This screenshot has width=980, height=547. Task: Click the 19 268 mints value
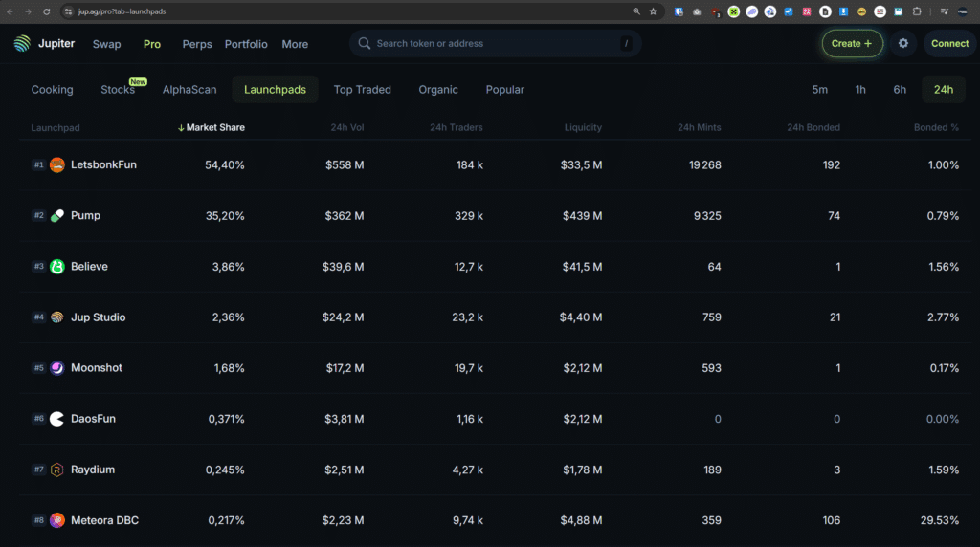coord(705,164)
